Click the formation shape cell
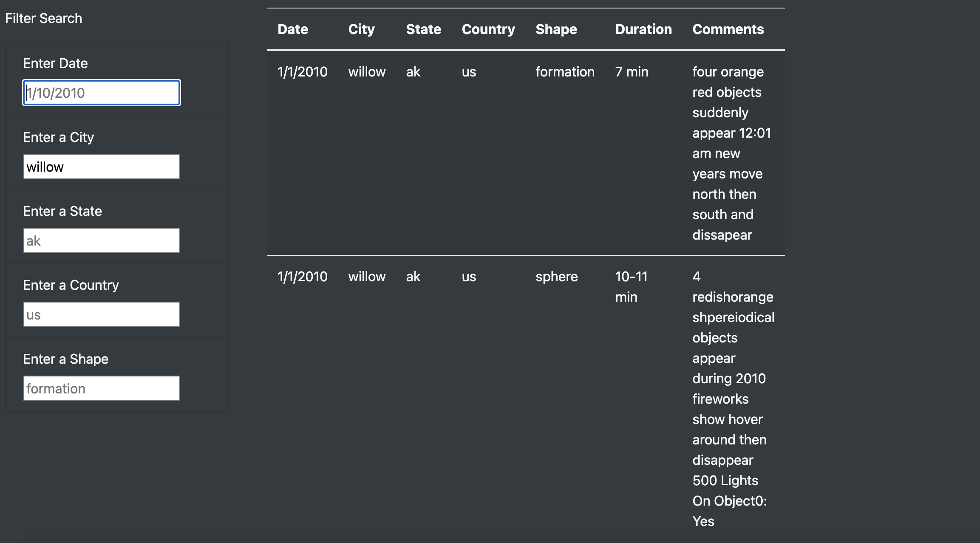980x543 pixels. pyautogui.click(x=564, y=72)
